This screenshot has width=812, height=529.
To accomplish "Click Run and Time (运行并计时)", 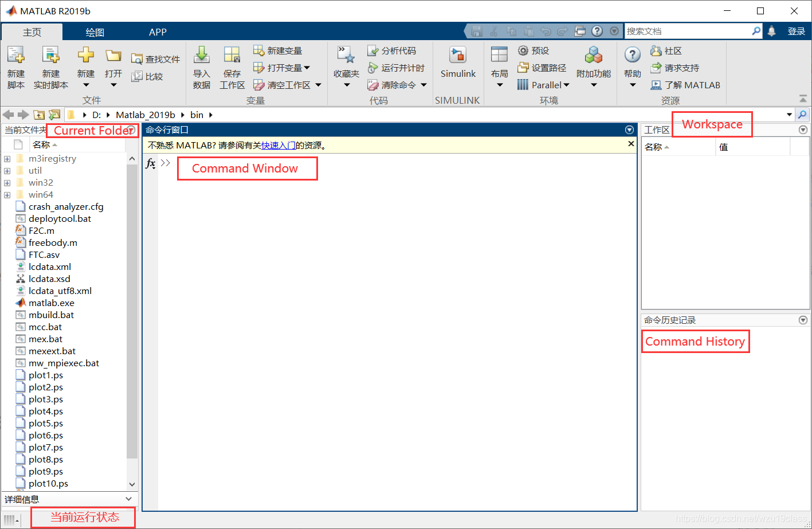I will [x=396, y=68].
